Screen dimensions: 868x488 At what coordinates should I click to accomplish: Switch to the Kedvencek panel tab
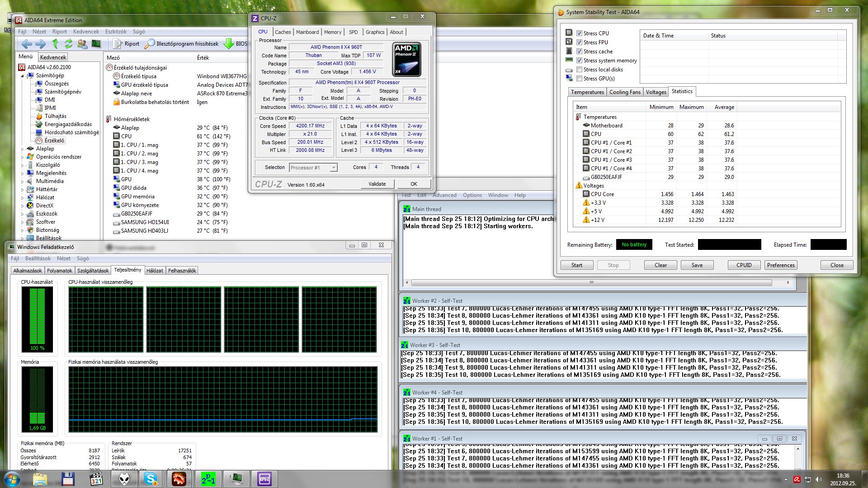point(53,57)
